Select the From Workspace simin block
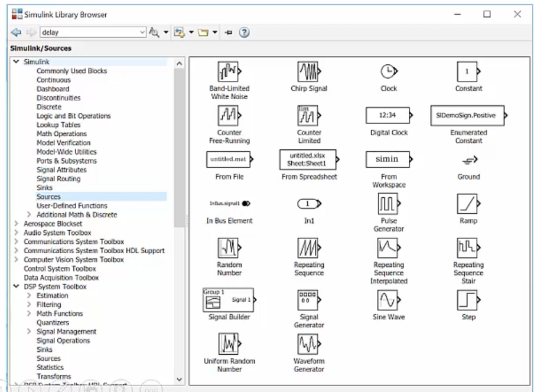Image resolution: width=534 pixels, height=392 pixels. [389, 159]
